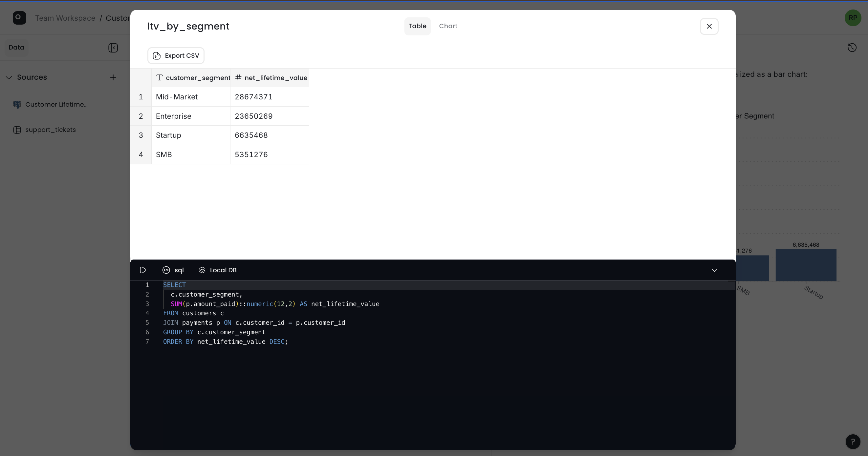Select the Startup cell
The height and width of the screenshot is (456, 868).
(x=191, y=135)
